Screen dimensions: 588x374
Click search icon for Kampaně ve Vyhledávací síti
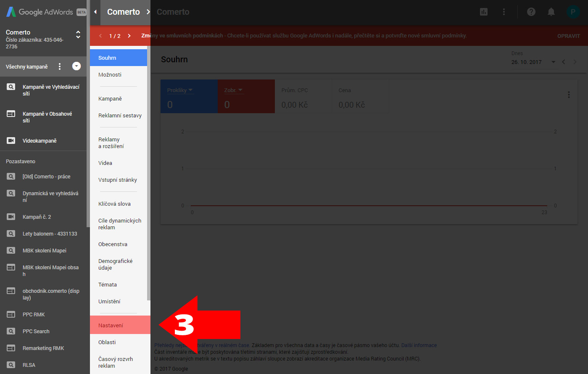11,87
